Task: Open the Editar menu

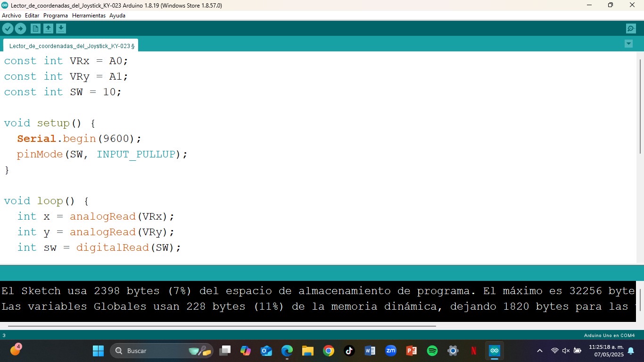Action: pos(32,16)
